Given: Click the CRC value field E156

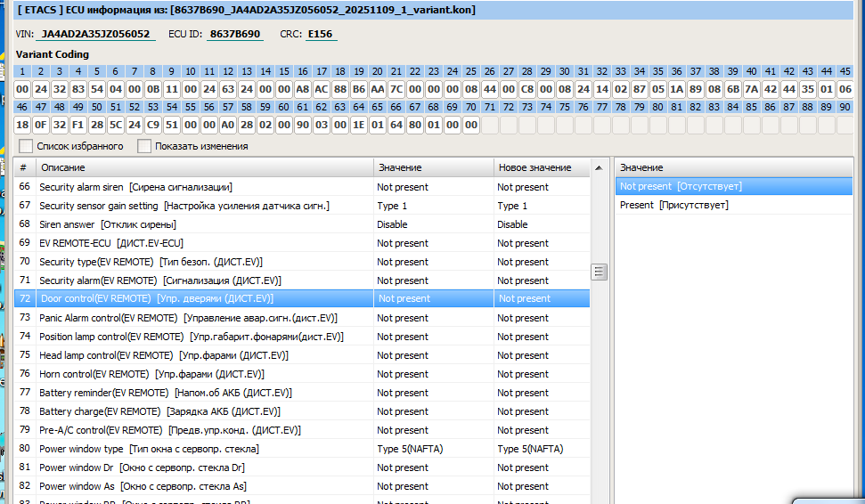Looking at the screenshot, I should pyautogui.click(x=319, y=35).
